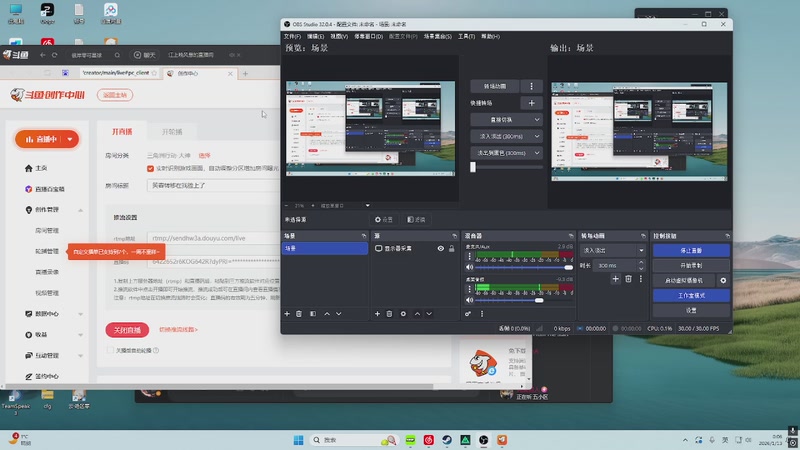Move scene down in Scenes panel
Screen dimensions: 800x450
[339, 314]
